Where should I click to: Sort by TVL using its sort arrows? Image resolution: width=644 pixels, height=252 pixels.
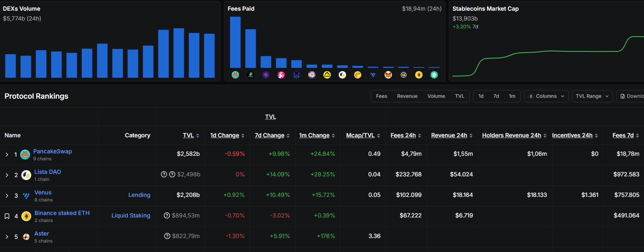198,136
